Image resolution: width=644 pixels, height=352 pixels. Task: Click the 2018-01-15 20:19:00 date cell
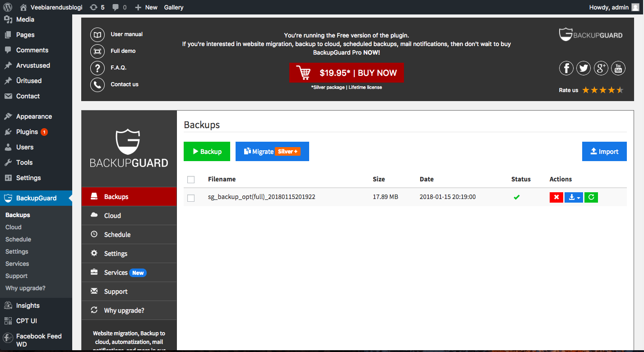click(x=448, y=197)
